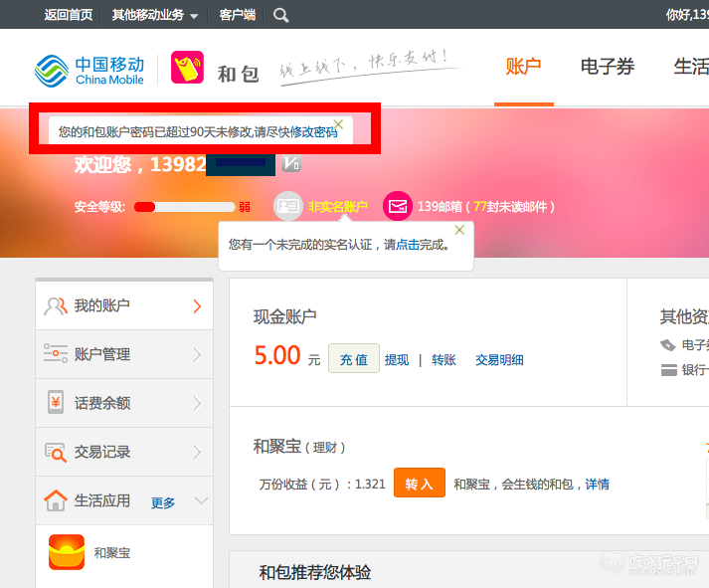Expand 话费余额 chevron arrow
The width and height of the screenshot is (709, 588).
(x=197, y=404)
